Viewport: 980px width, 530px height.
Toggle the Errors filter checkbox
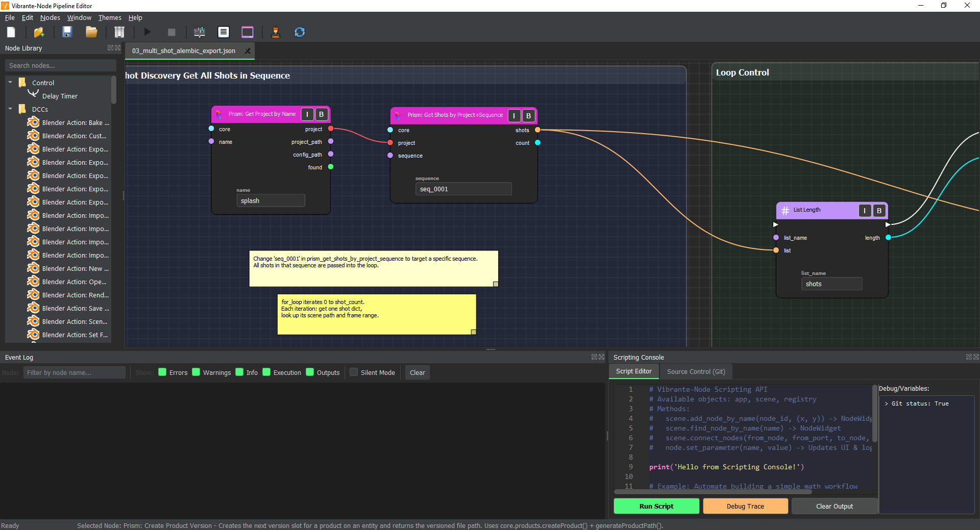pyautogui.click(x=162, y=372)
